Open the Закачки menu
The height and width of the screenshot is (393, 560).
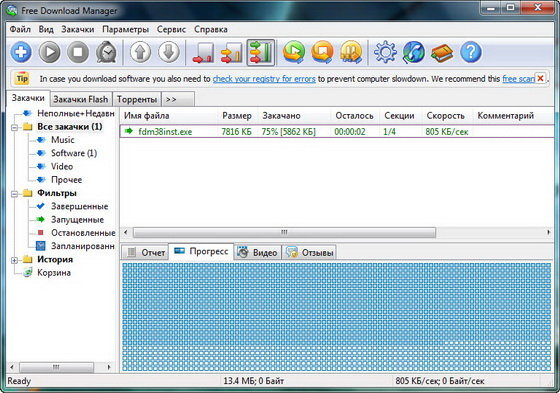(78, 29)
